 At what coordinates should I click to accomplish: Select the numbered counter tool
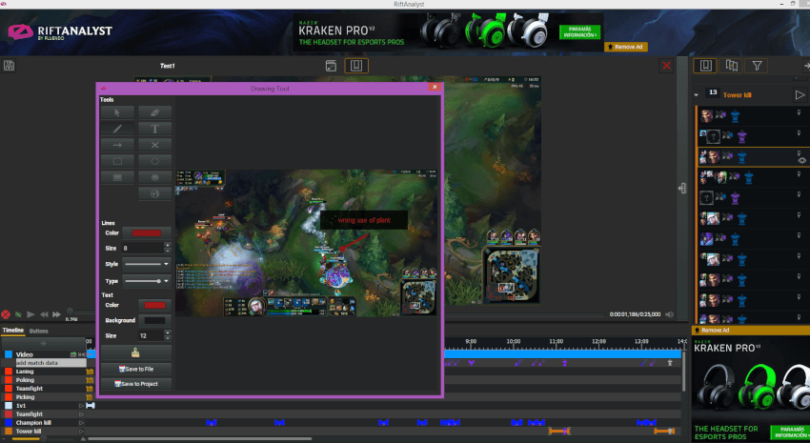154,194
